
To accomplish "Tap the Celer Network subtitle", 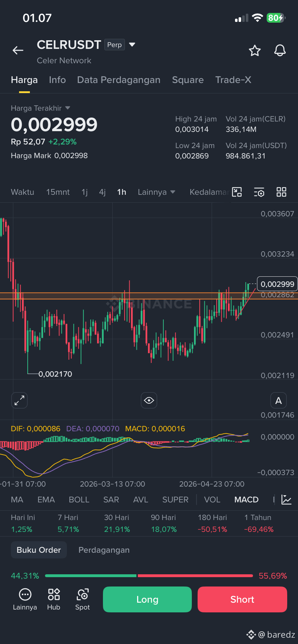I will click(64, 60).
